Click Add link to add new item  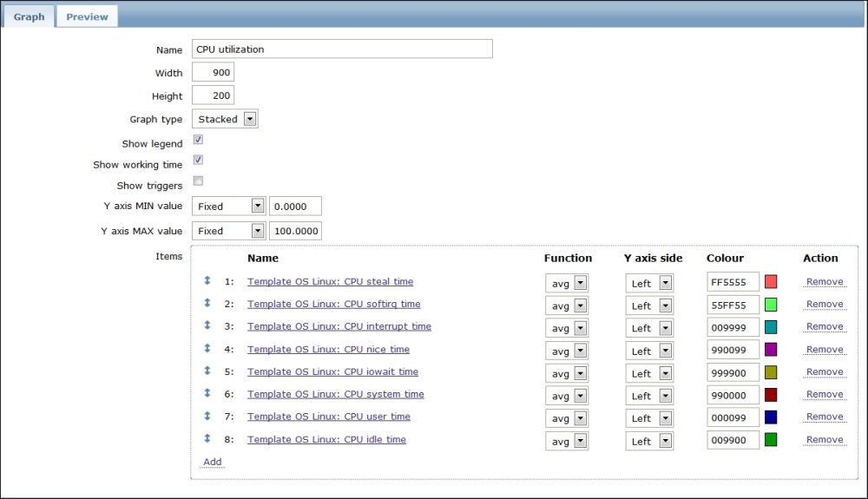point(213,462)
